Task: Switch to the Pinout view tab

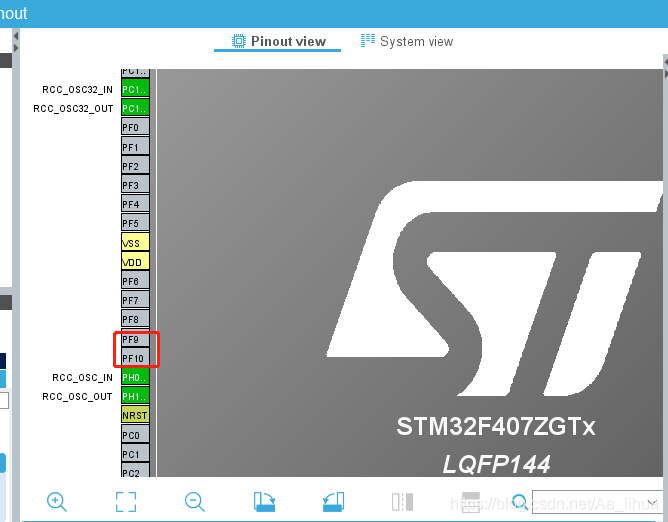Action: [x=279, y=41]
